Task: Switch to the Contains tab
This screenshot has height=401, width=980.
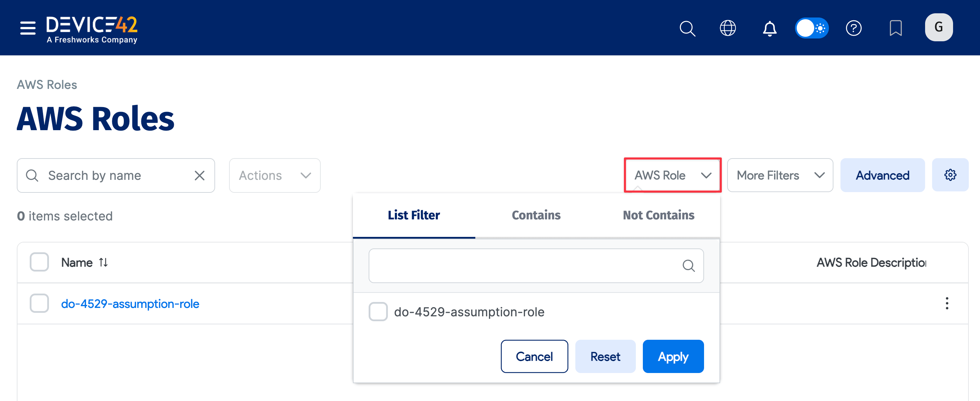Action: click(x=536, y=215)
